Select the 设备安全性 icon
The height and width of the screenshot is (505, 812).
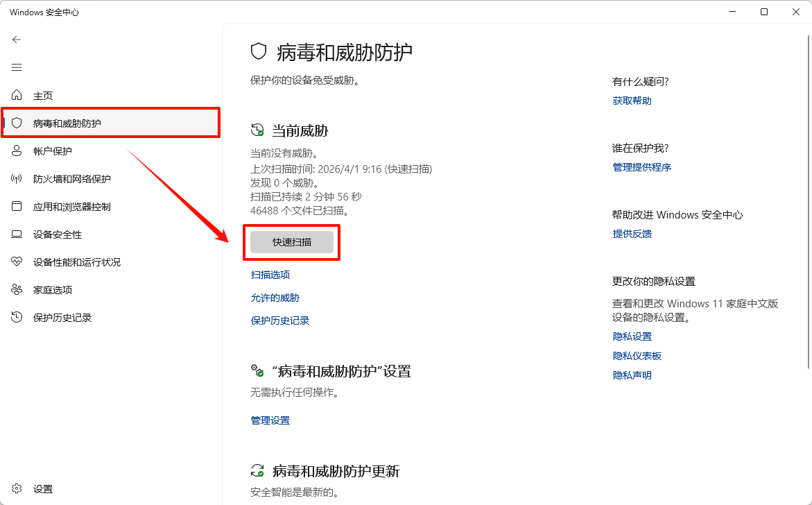coord(17,234)
